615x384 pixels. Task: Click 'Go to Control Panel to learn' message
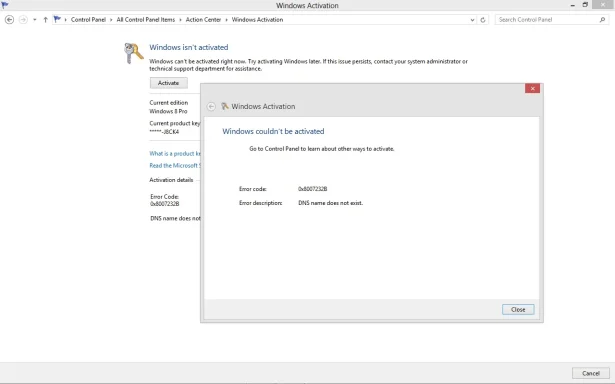[322, 149]
